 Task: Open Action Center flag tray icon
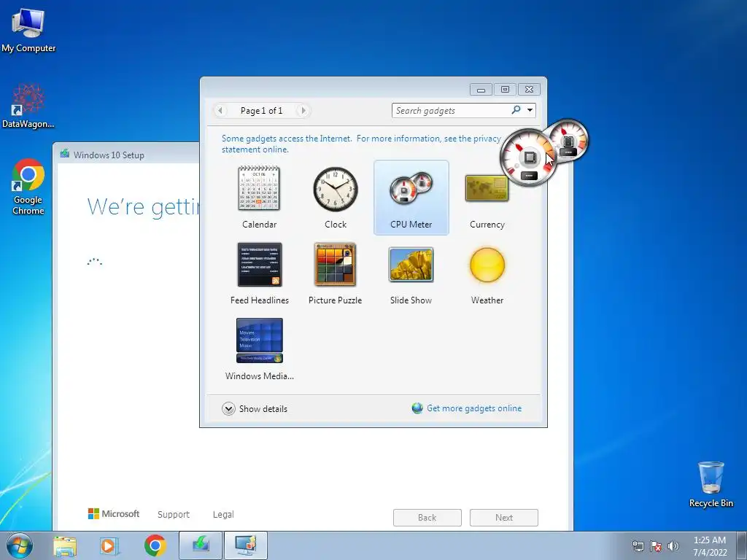[656, 546]
